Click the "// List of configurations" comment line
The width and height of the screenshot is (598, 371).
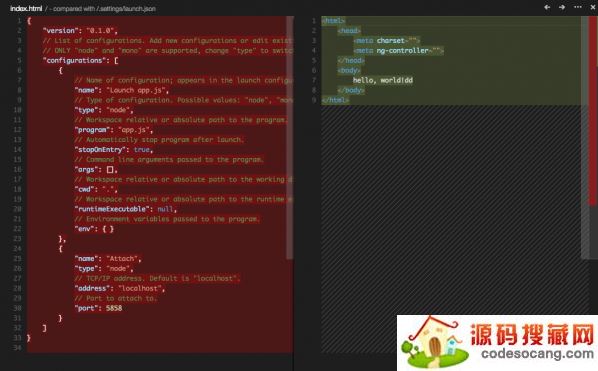(167, 40)
